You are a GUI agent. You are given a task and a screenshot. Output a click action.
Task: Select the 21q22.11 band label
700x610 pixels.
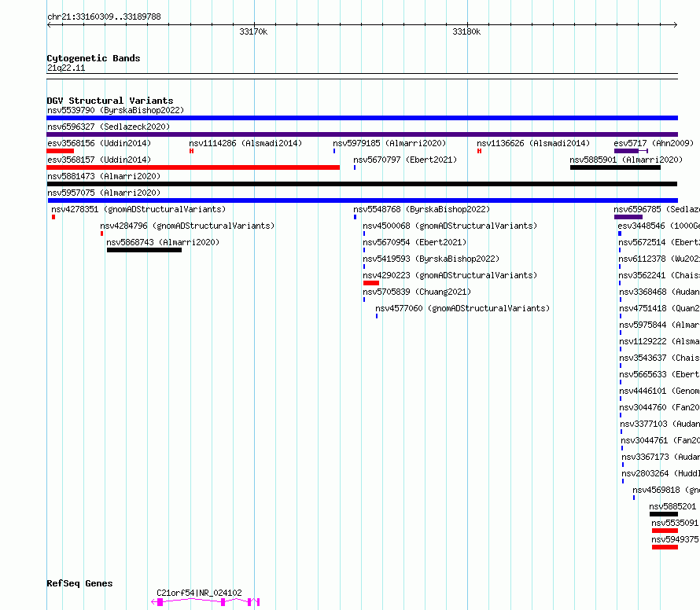pyautogui.click(x=66, y=68)
